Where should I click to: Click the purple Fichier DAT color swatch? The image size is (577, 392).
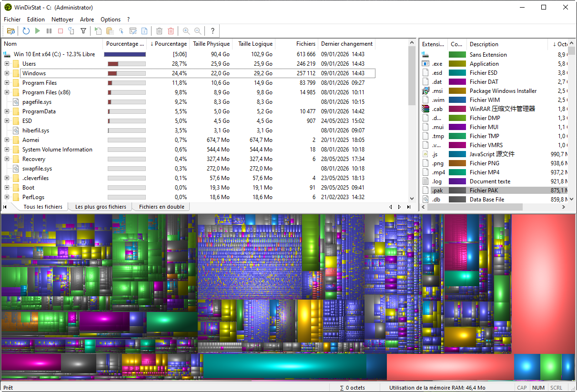[x=457, y=82]
